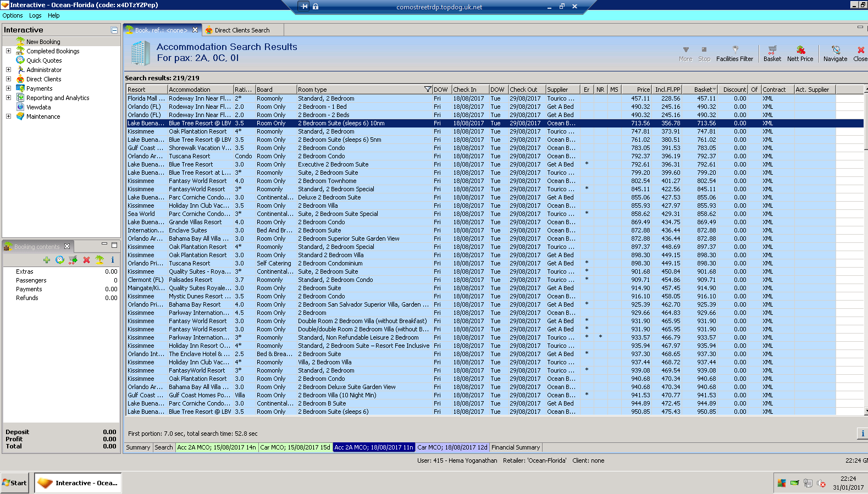Click the clock quick quote icon in Booking contents
Viewport: 868px width, 494px height.
pos(60,260)
